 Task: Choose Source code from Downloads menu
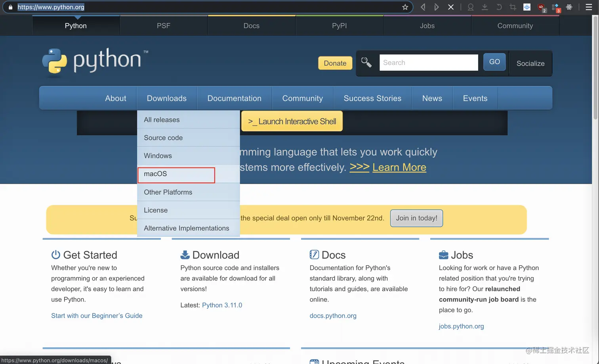pyautogui.click(x=189, y=138)
